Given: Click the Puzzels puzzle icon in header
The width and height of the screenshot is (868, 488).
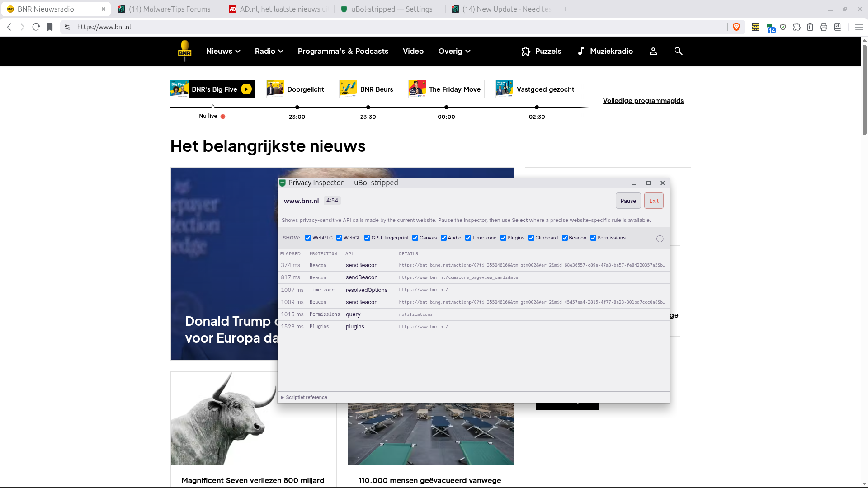Looking at the screenshot, I should point(526,51).
